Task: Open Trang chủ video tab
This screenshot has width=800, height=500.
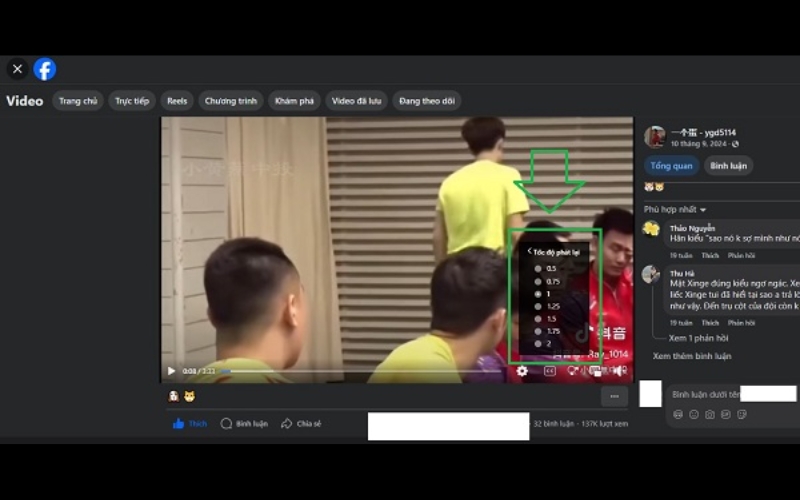Action: point(78,101)
